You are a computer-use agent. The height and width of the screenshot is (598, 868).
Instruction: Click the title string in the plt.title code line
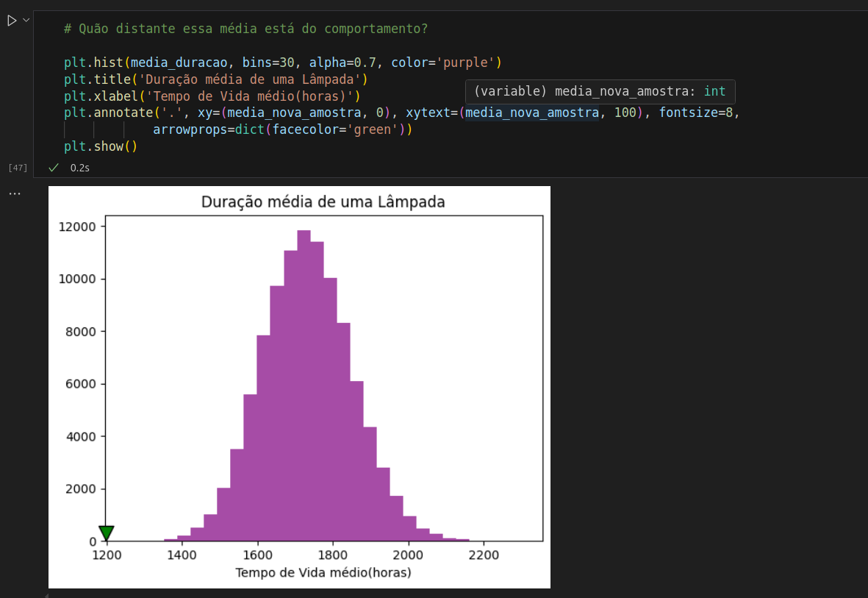click(250, 79)
